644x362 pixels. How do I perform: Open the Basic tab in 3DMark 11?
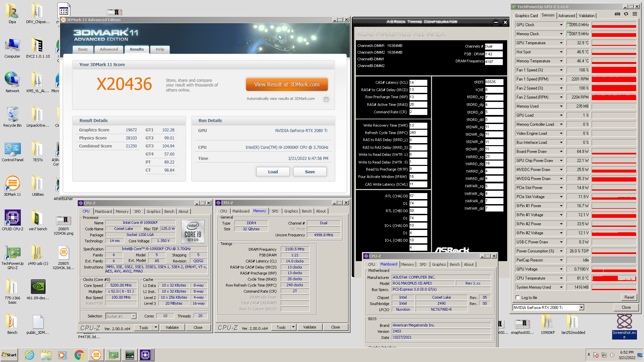(x=83, y=49)
